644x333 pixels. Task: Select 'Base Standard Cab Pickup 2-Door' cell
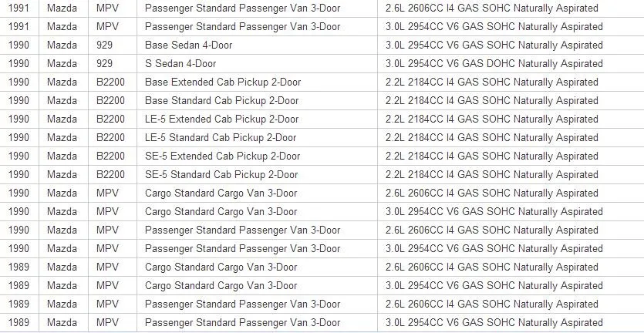(x=257, y=101)
